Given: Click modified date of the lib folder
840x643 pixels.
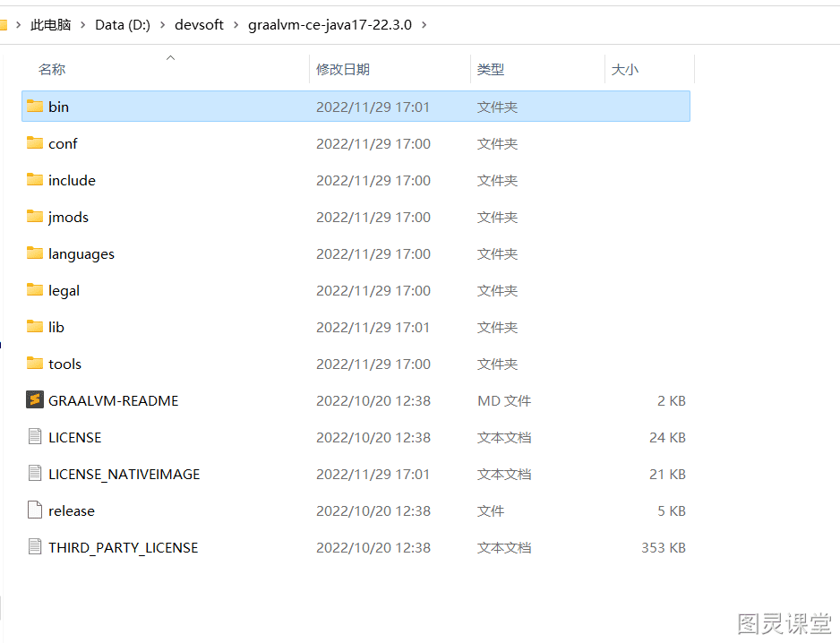Looking at the screenshot, I should 373,327.
